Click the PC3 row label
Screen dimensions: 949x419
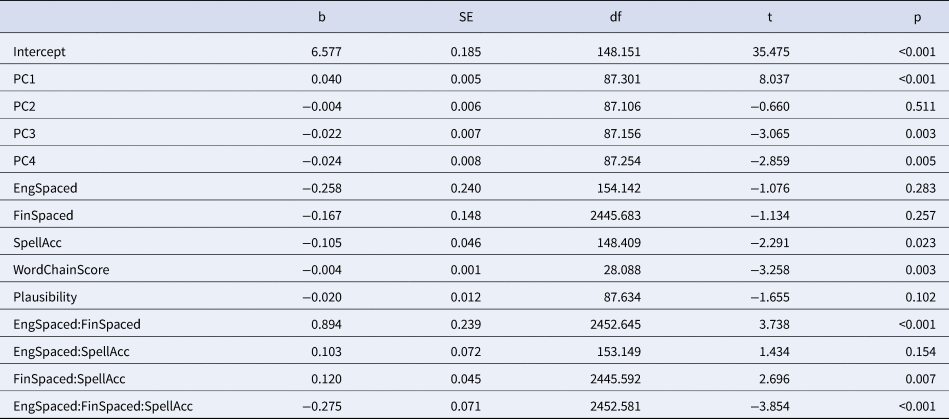click(24, 134)
